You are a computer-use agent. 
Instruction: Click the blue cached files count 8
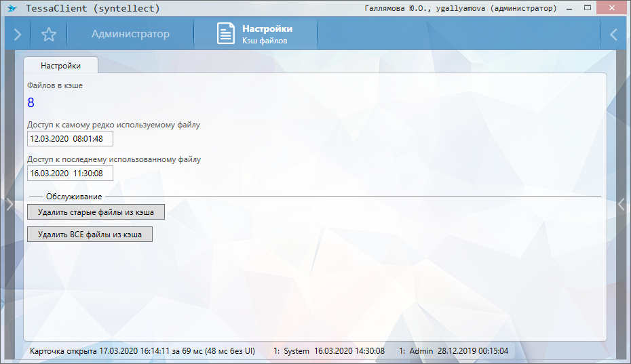click(x=31, y=103)
